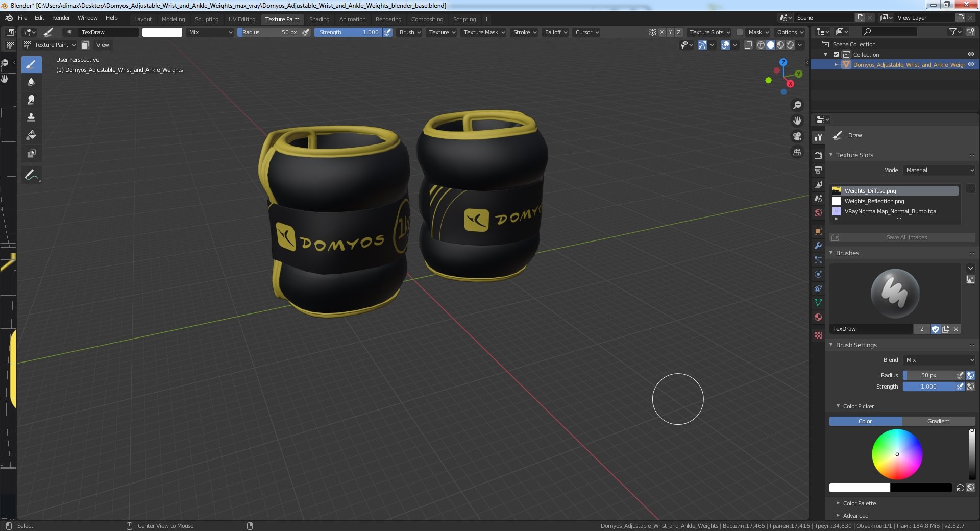Open the Render menu
Image resolution: width=980 pixels, height=531 pixels.
point(61,18)
